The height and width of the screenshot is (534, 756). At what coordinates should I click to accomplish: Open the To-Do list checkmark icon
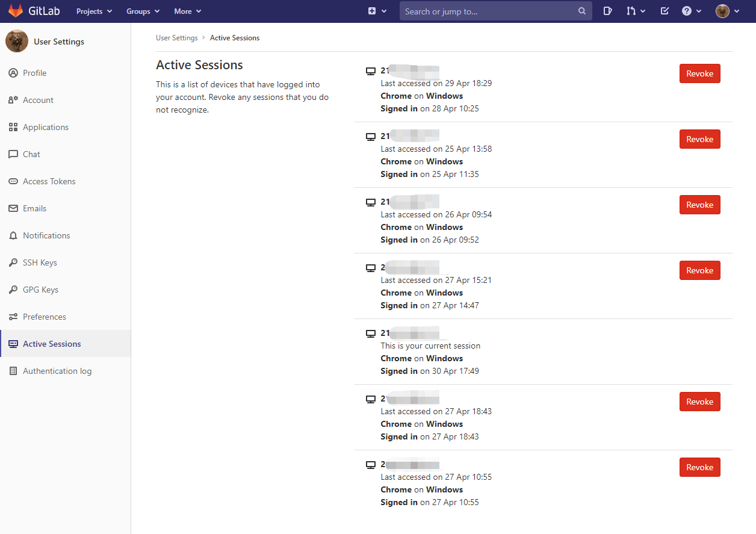click(x=665, y=11)
